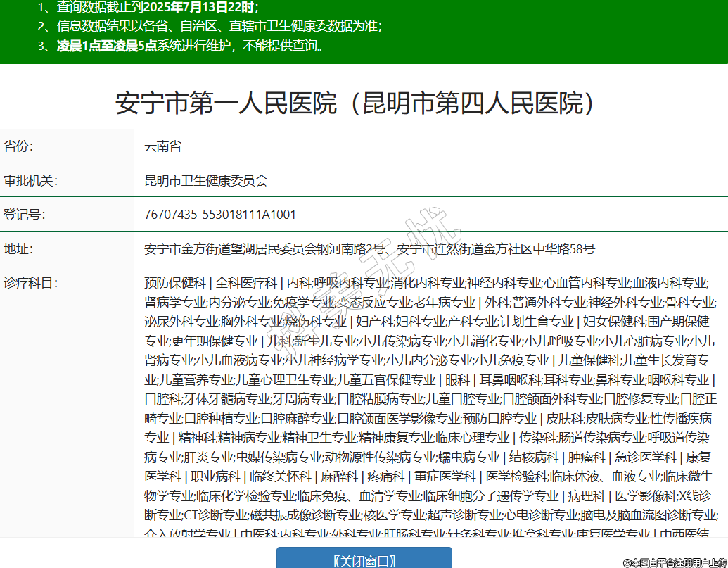Click 临终关怀科 in the department list
Viewport: 728px width, 568px height.
[x=281, y=477]
